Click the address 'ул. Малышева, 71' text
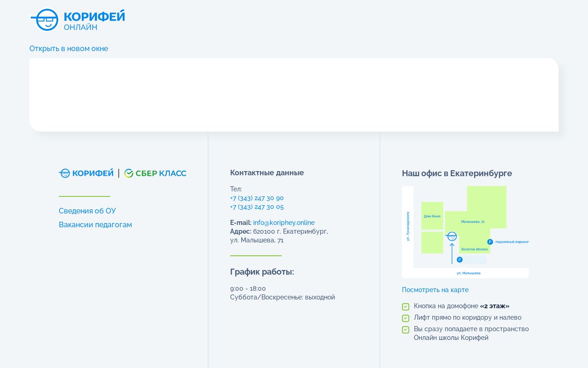 257,240
